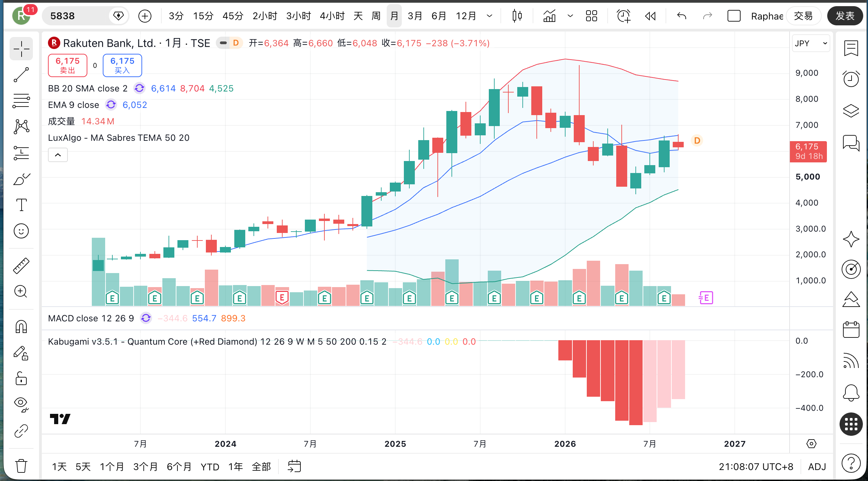Screen dimensions: 868x481
Task: Click the red earnings E marker
Action: [282, 298]
